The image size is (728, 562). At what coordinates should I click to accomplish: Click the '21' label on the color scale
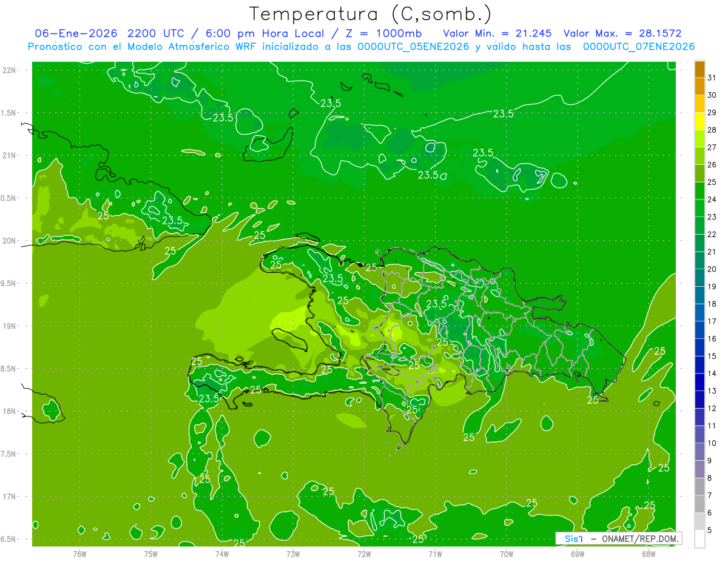pyautogui.click(x=712, y=252)
